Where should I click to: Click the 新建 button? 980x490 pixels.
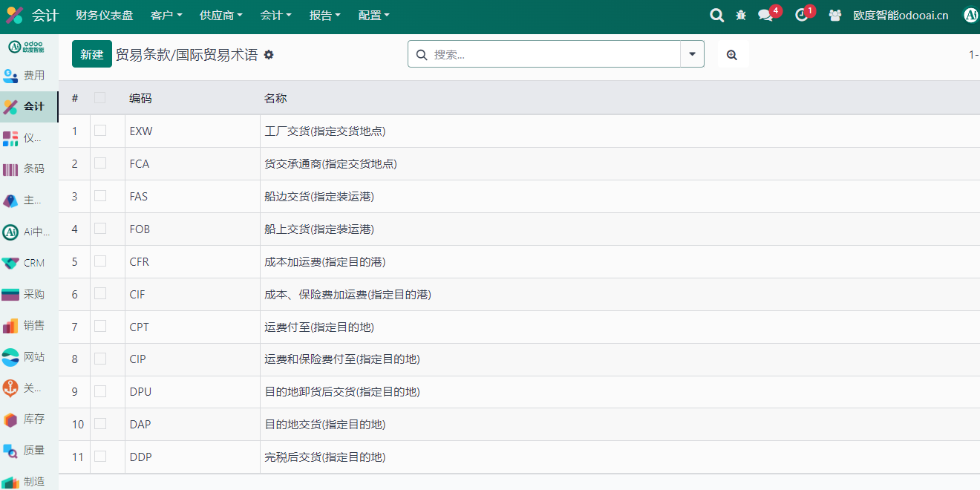tap(92, 54)
